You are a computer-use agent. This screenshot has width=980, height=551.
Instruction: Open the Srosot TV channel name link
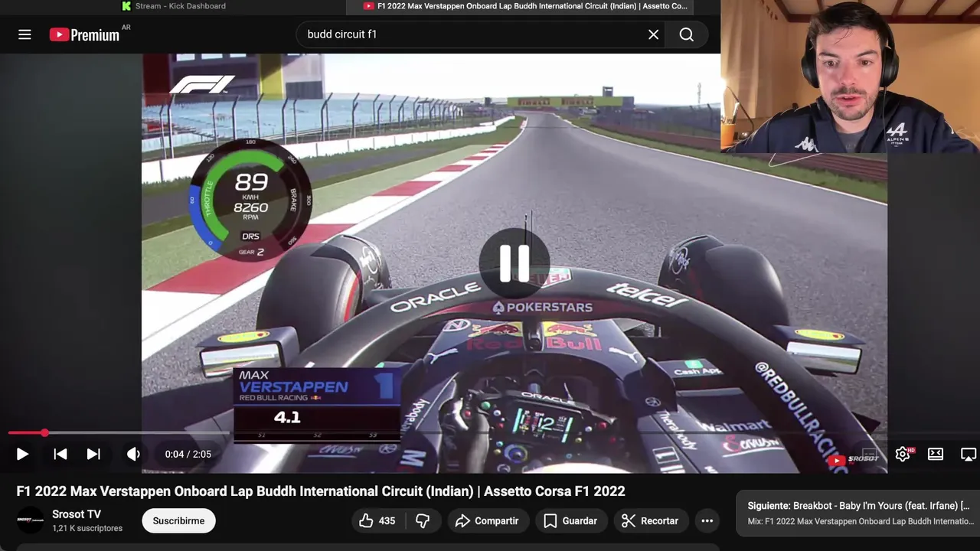77,514
